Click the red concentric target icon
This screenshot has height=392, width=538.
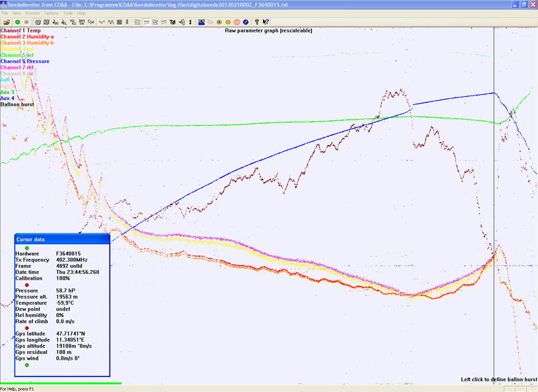(237, 22)
